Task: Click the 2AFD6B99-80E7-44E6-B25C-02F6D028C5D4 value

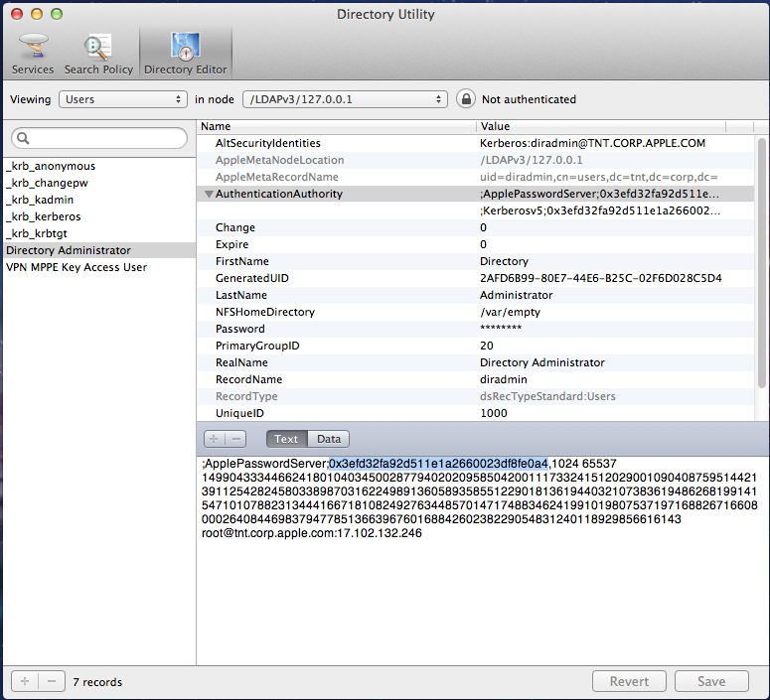Action: click(x=600, y=278)
